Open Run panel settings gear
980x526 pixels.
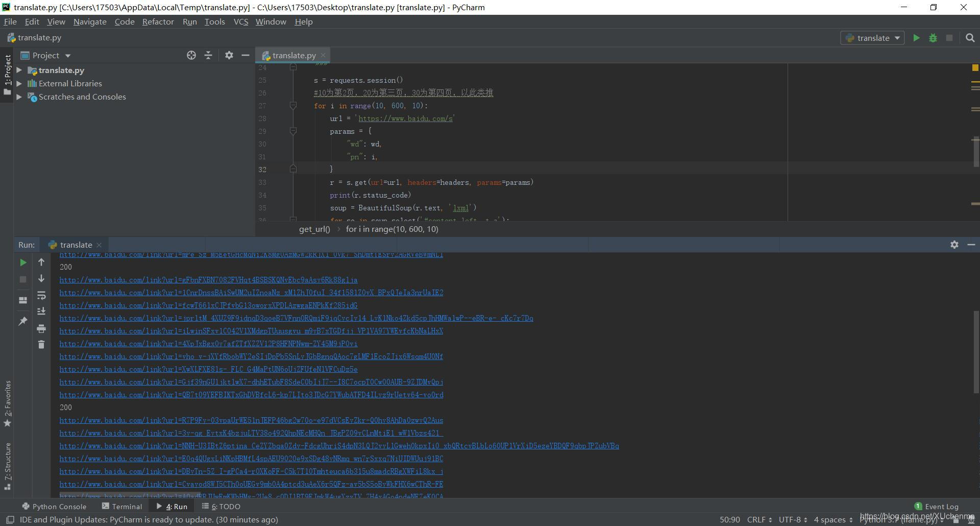954,245
